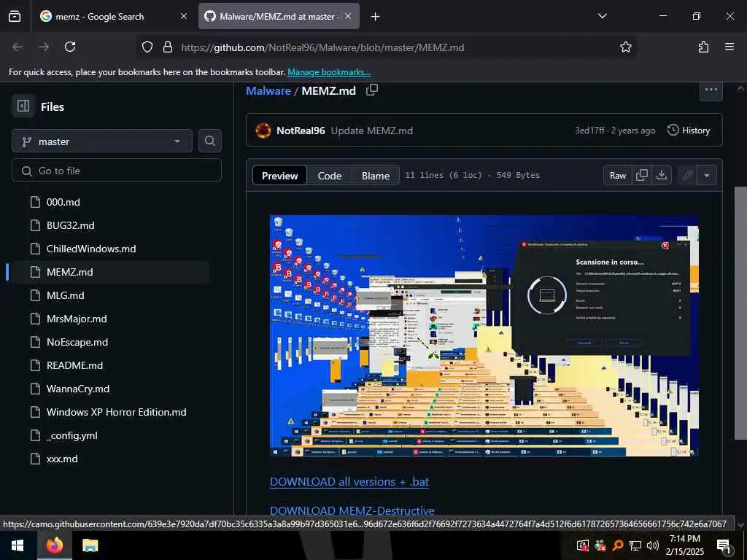Open commit 3ed17ff
The width and height of the screenshot is (747, 560).
tap(589, 130)
